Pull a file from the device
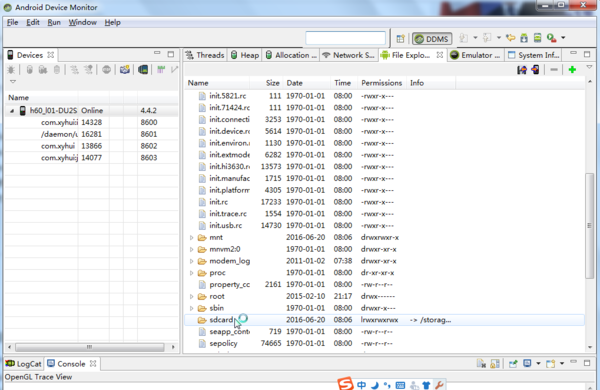Viewport: 600px width, 390px height. tap(522, 70)
